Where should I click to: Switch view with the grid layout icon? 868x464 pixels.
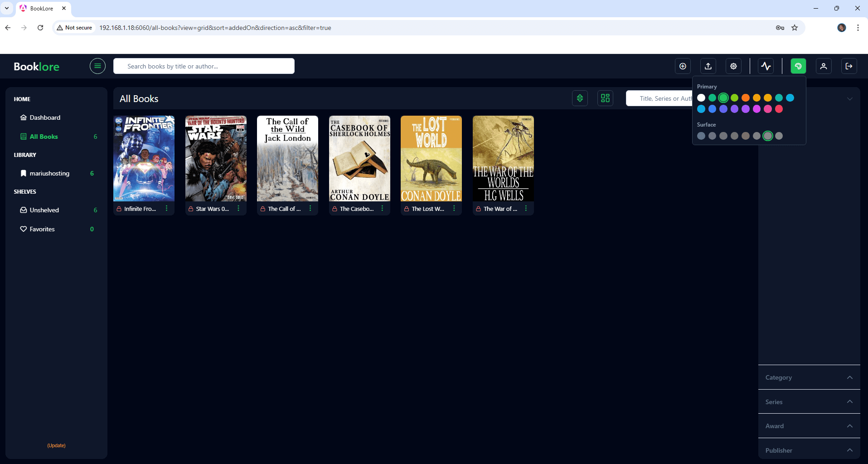pyautogui.click(x=605, y=98)
